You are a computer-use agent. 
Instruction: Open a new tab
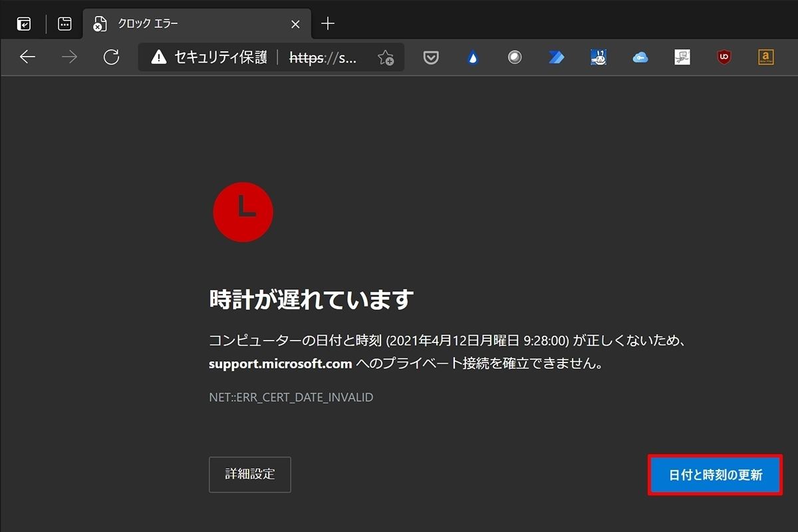[x=328, y=24]
